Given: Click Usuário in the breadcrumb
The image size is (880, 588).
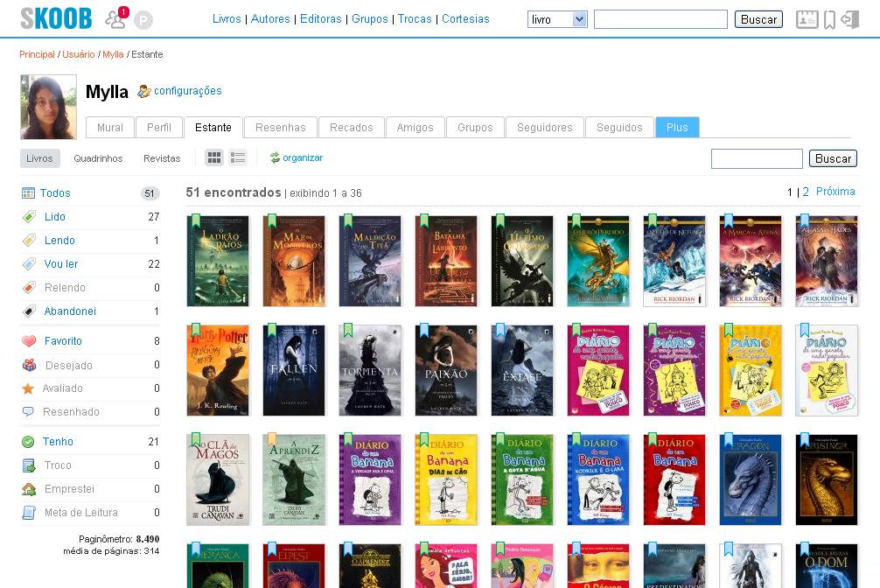Looking at the screenshot, I should coord(79,54).
